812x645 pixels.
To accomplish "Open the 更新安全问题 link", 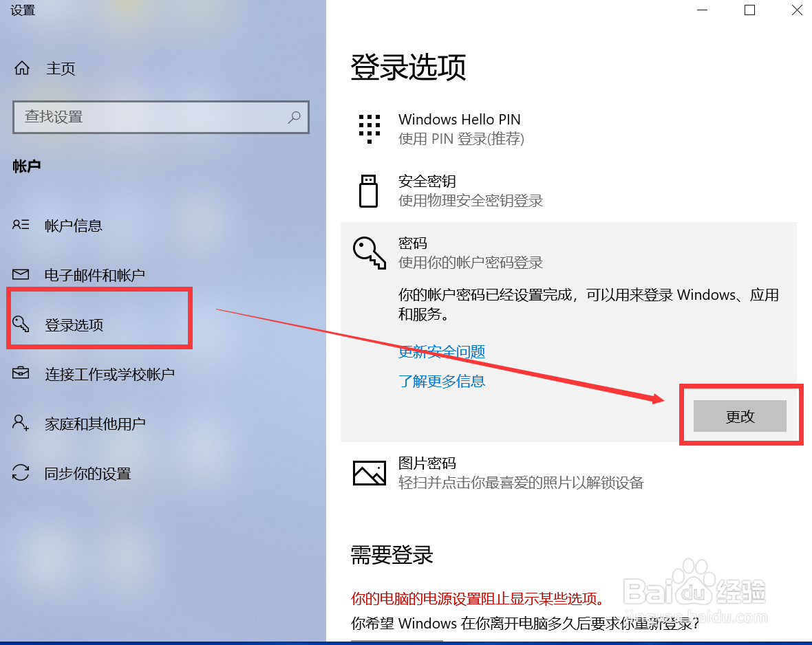I will [x=442, y=352].
